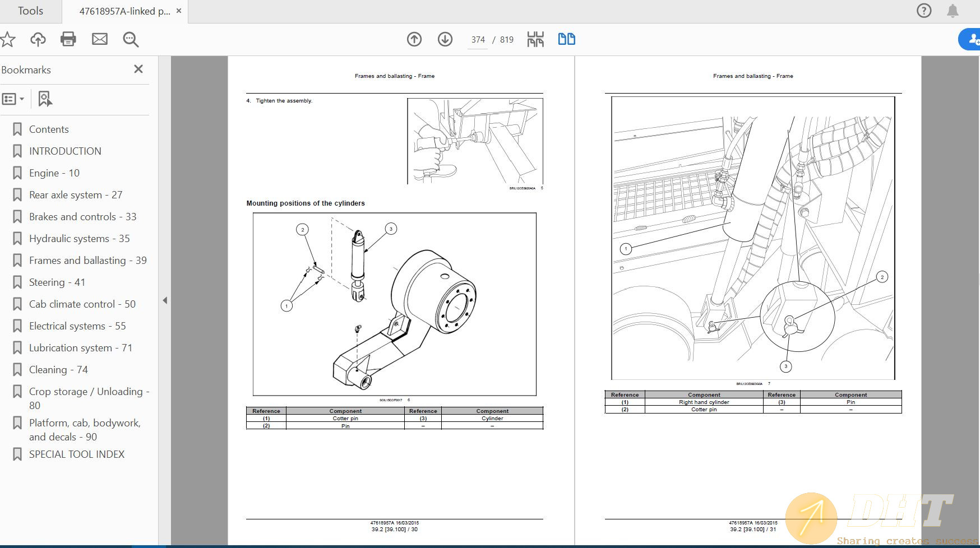Go to previous page arrow
The height and width of the screenshot is (548, 980).
coord(414,39)
